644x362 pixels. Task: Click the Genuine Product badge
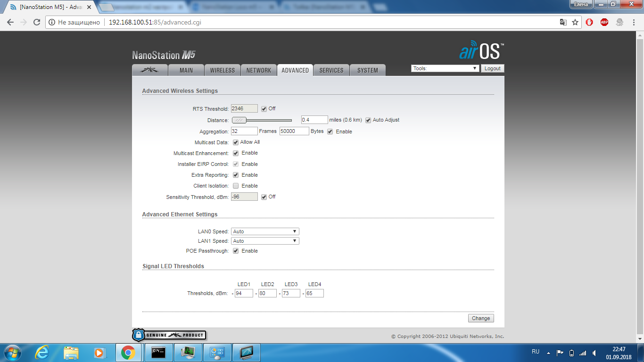(169, 335)
